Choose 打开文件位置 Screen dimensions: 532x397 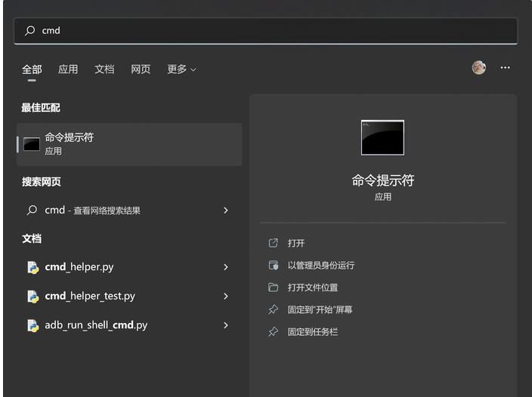(313, 288)
